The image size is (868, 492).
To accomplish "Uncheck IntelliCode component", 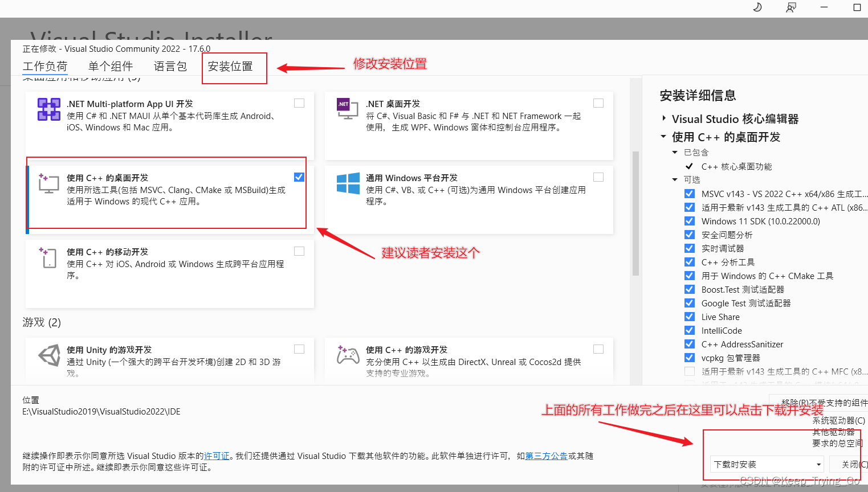I will click(690, 330).
